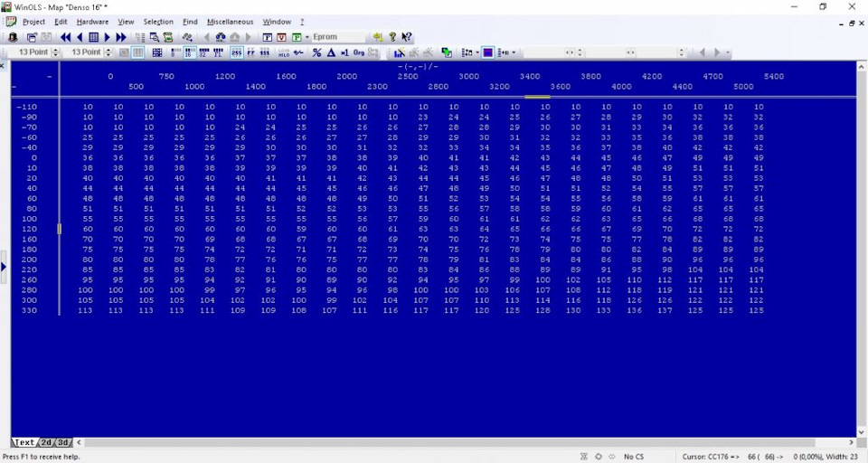Click the percent difference icon
The image size is (868, 463).
pos(316,52)
